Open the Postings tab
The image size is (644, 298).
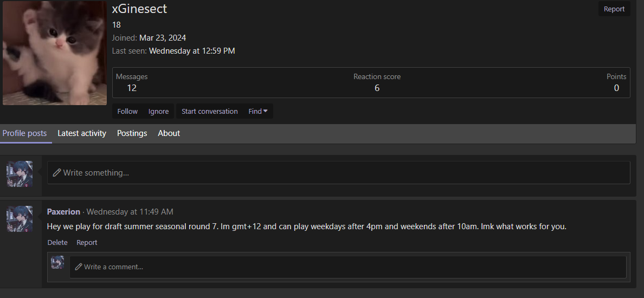(x=132, y=133)
